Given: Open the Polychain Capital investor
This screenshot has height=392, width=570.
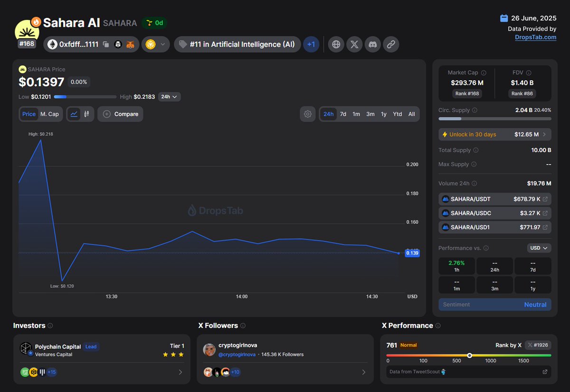Looking at the screenshot, I should [58, 346].
